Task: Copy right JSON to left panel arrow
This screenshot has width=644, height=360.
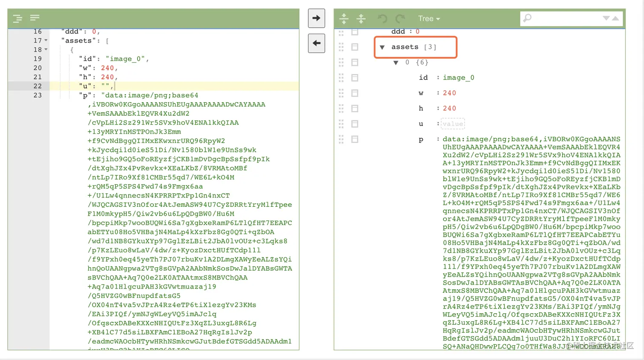Action: tap(316, 43)
